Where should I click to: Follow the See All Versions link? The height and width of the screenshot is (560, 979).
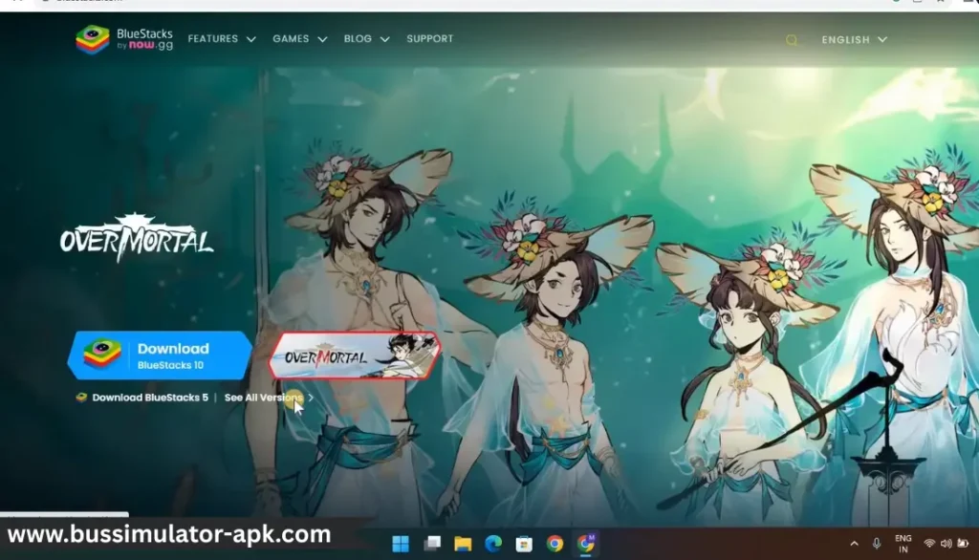tap(263, 398)
